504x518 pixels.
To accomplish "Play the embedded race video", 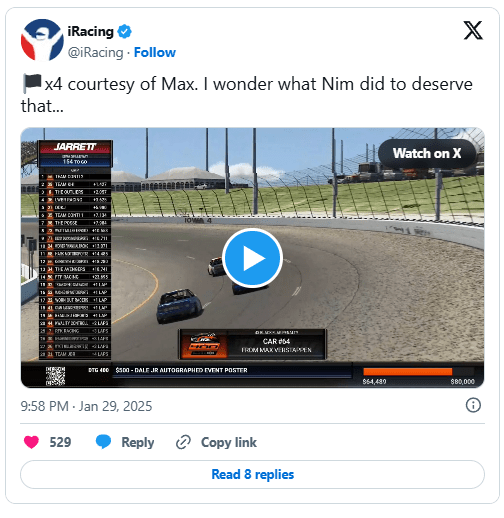I will [252, 258].
